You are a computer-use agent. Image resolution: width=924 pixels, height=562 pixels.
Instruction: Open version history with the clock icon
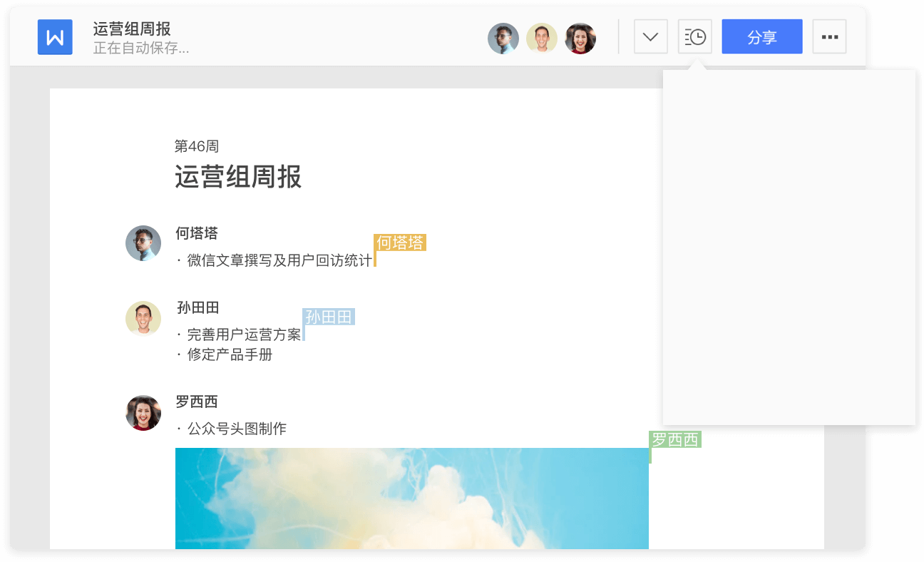pos(694,36)
